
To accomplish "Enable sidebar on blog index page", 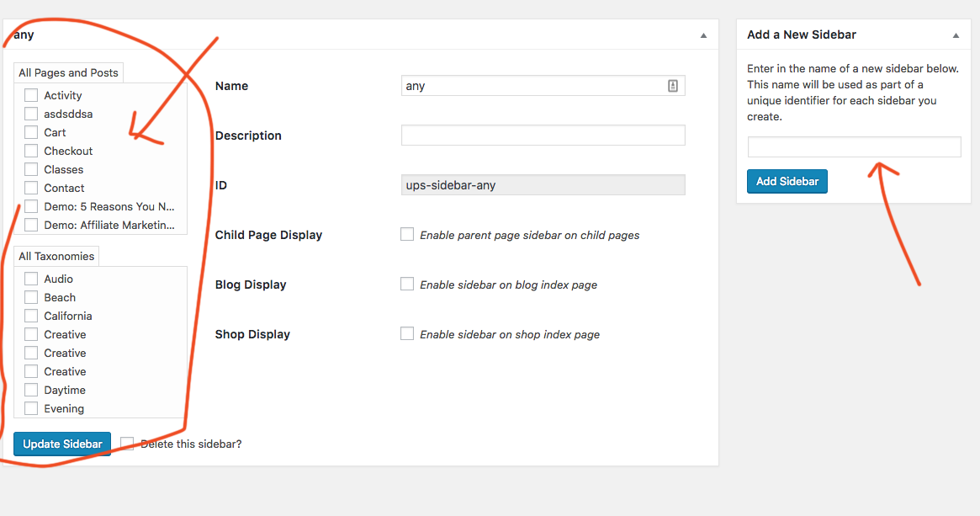I will [x=407, y=285].
